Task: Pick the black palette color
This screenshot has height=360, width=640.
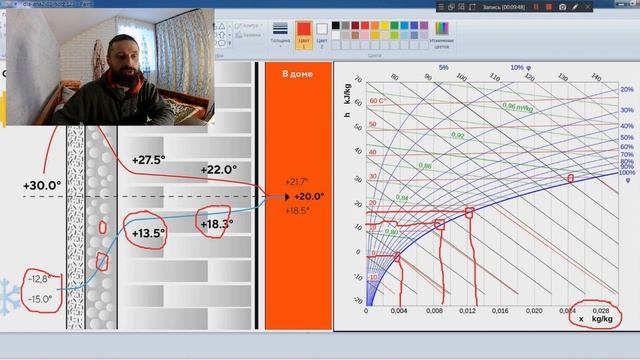Action: [x=336, y=25]
